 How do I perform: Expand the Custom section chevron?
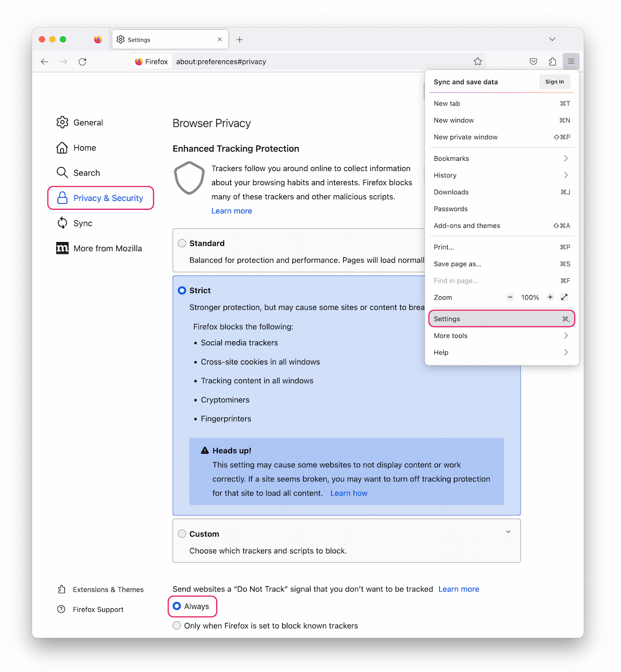[508, 532]
